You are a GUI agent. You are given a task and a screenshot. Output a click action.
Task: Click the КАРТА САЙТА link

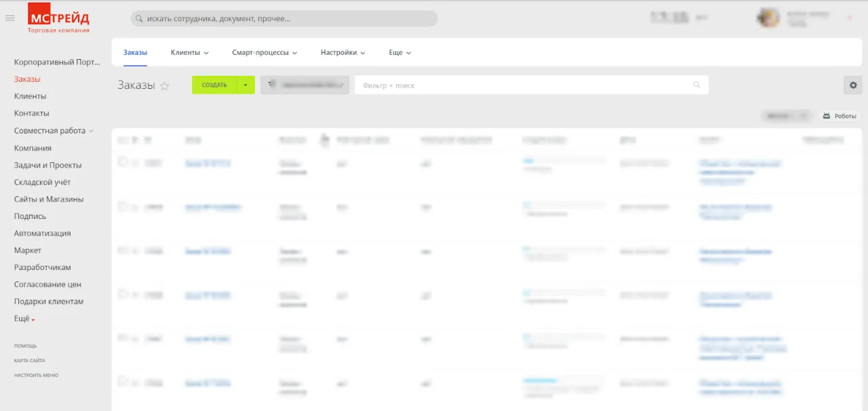tap(30, 361)
